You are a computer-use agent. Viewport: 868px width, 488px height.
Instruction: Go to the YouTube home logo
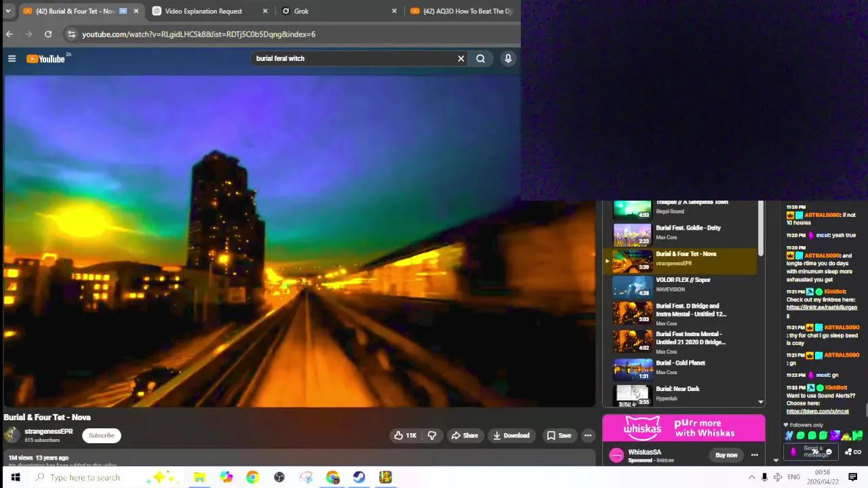coord(46,59)
